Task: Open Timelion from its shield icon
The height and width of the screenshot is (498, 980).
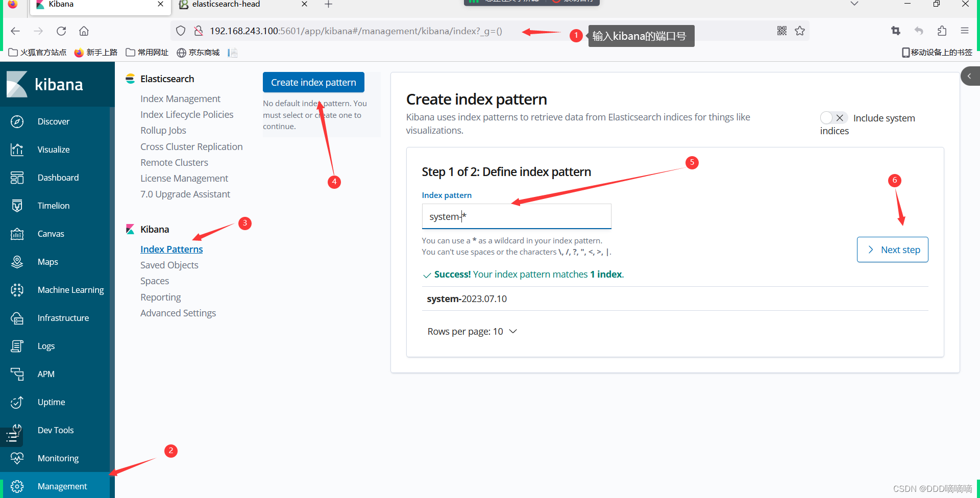Action: point(17,206)
